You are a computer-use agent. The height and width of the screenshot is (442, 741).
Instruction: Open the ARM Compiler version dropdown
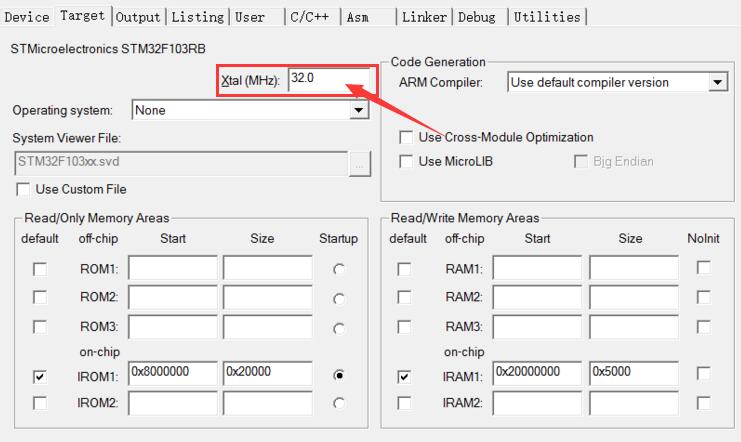coord(617,82)
